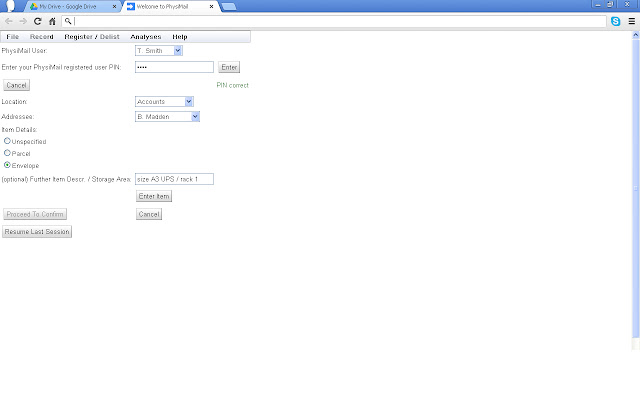640x400 pixels.
Task: Reload the page with refresh icon
Action: [x=38, y=21]
